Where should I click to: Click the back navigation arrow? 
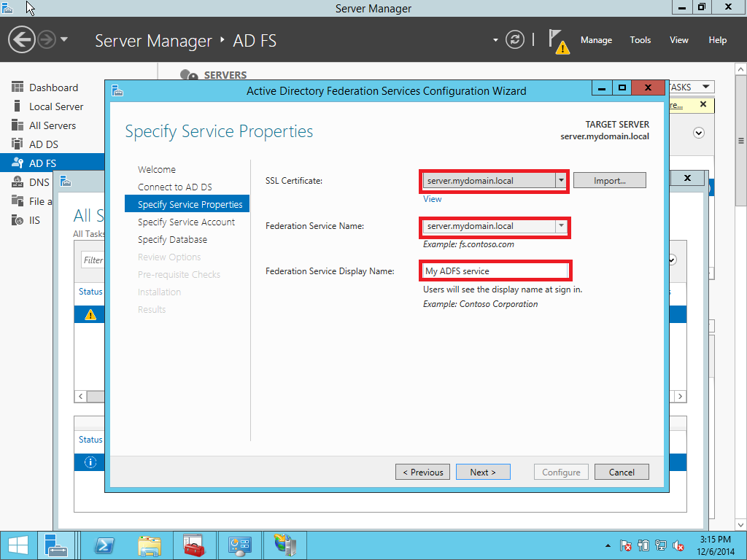21,39
